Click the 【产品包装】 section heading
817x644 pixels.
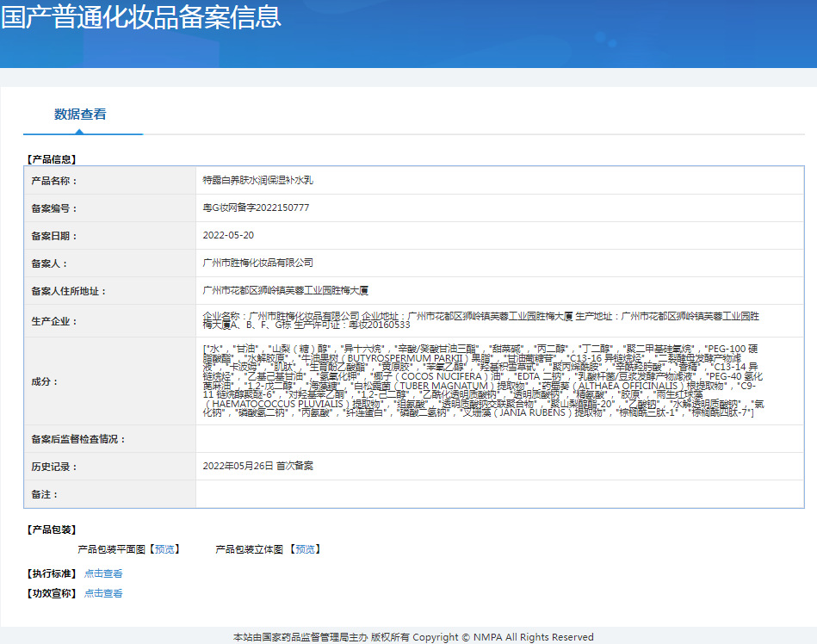tap(52, 529)
